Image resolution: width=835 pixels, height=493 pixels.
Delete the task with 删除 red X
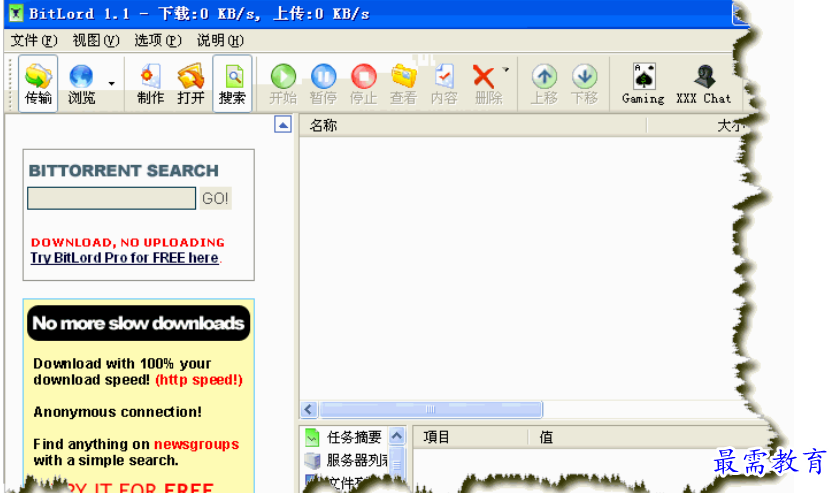(x=485, y=84)
